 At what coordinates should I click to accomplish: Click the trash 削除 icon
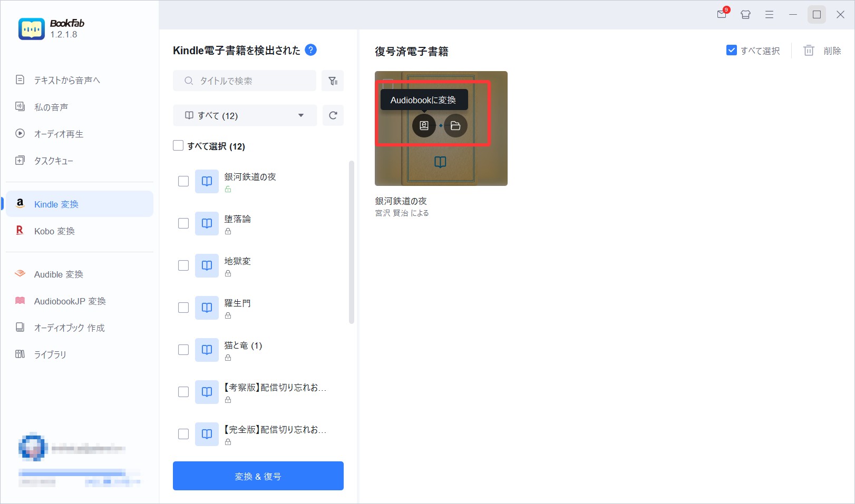809,51
